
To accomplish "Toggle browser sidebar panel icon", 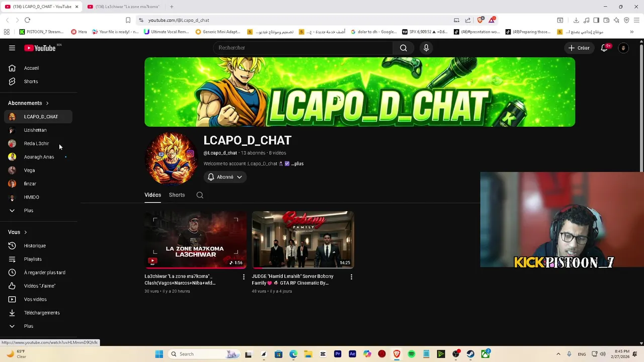I will click(x=596, y=20).
